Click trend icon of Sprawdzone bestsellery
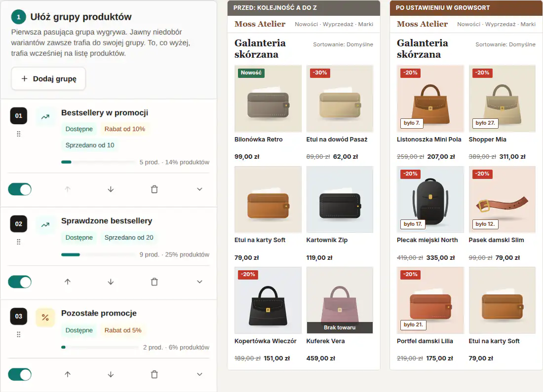543x392 pixels. (45, 224)
